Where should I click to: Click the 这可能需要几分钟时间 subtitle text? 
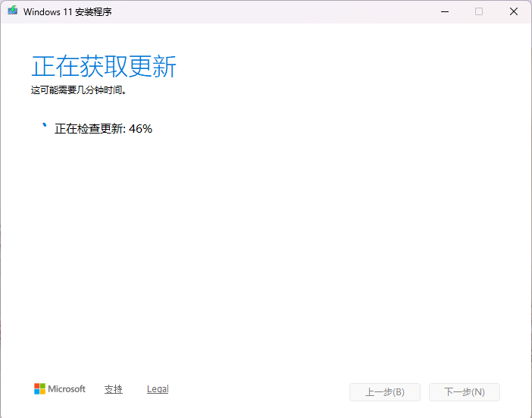point(79,90)
